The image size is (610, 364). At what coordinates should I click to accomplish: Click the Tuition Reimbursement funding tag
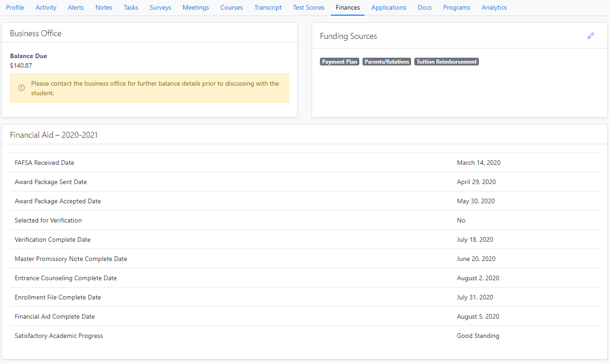pyautogui.click(x=446, y=61)
